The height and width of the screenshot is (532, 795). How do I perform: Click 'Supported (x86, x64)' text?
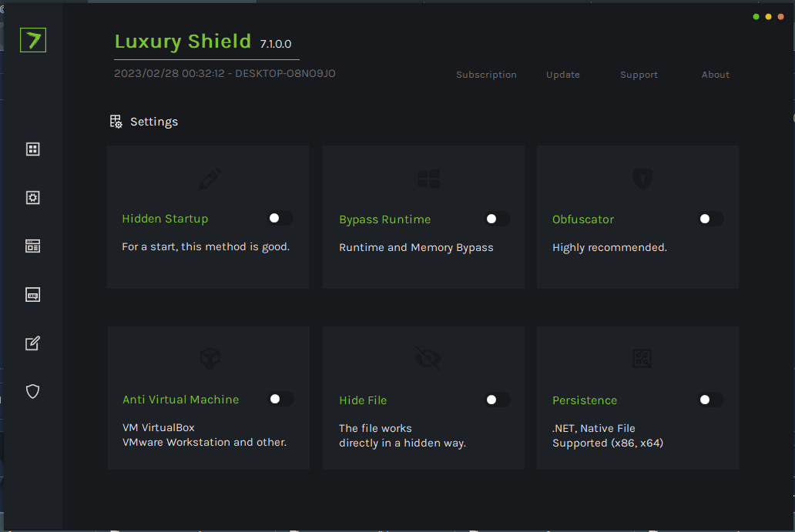point(608,443)
